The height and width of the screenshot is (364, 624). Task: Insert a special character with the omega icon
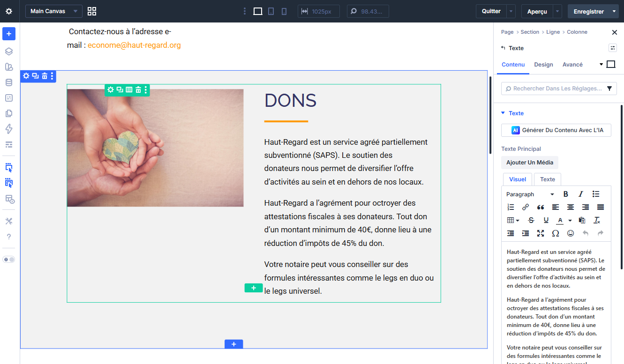click(x=556, y=233)
